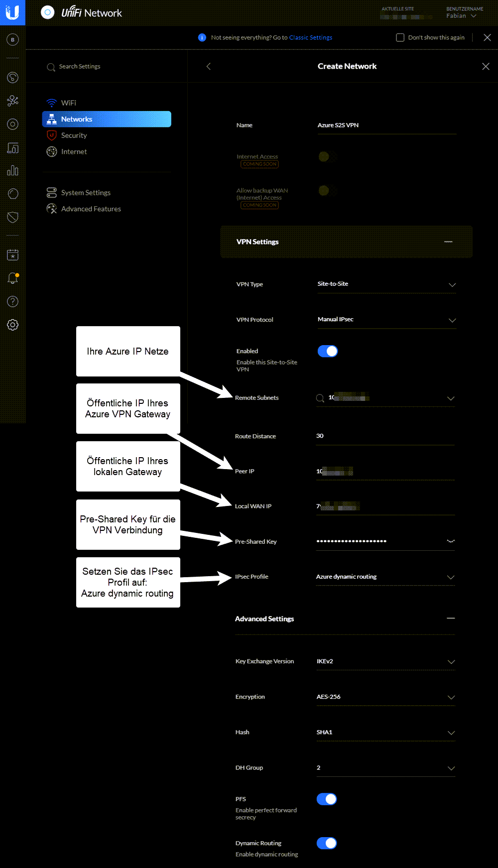Follow the Classic Settings link

click(311, 37)
